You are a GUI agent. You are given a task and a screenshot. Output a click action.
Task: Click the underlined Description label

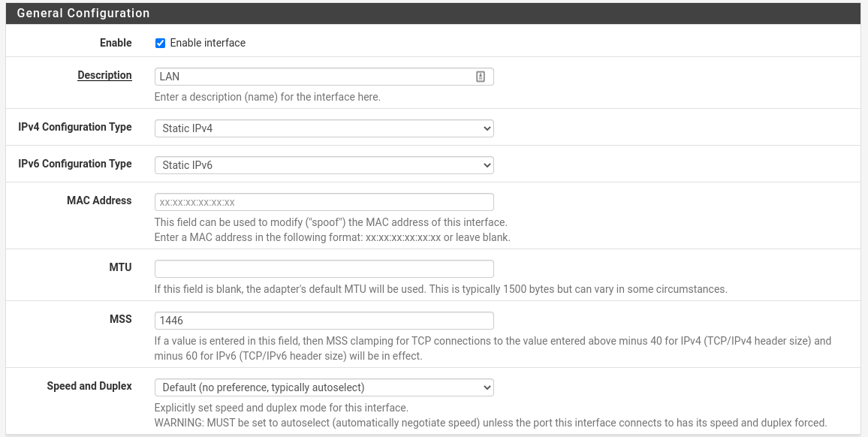(104, 75)
